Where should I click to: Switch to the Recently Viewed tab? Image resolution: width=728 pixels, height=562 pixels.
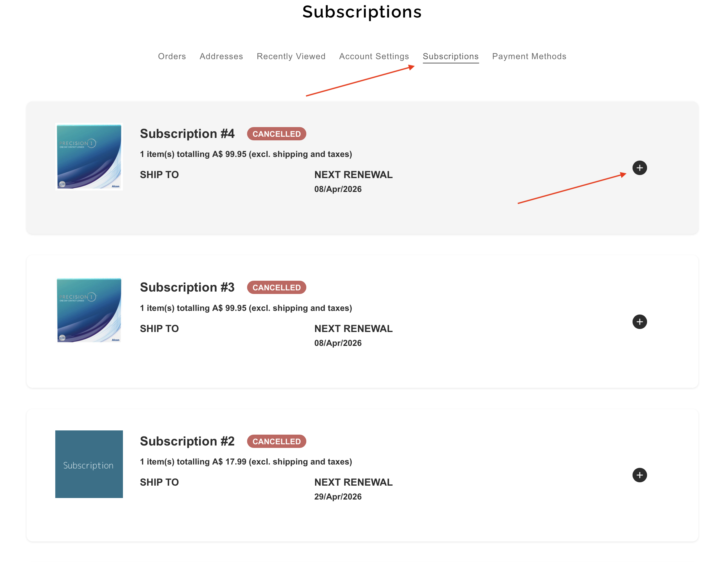pyautogui.click(x=291, y=56)
